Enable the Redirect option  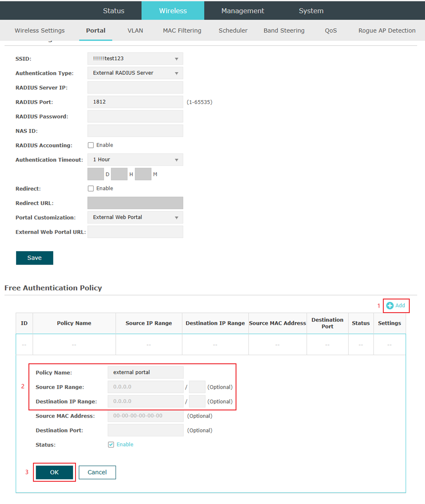(91, 188)
